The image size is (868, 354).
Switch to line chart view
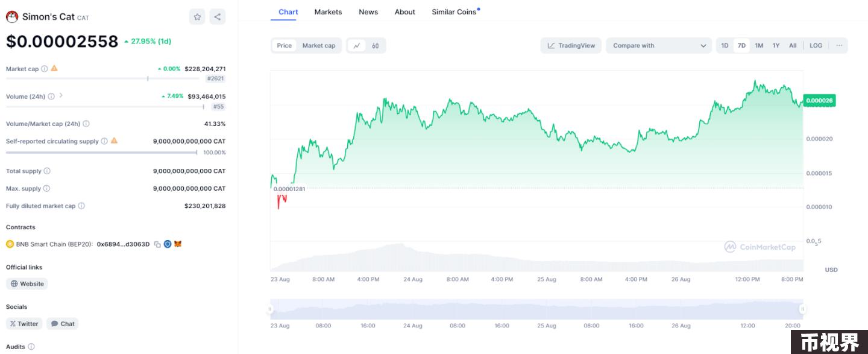click(x=357, y=46)
